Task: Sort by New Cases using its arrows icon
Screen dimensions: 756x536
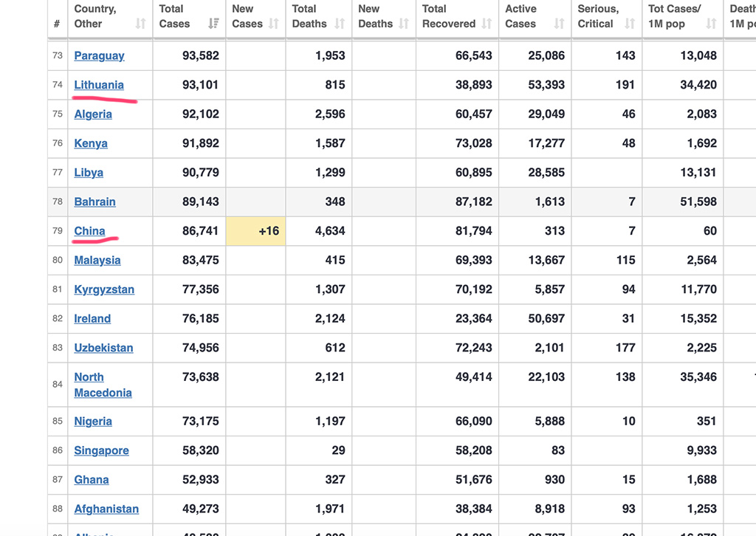Action: (x=273, y=24)
